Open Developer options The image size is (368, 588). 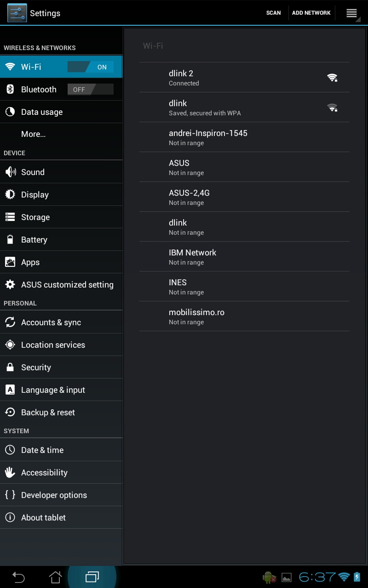(x=54, y=495)
